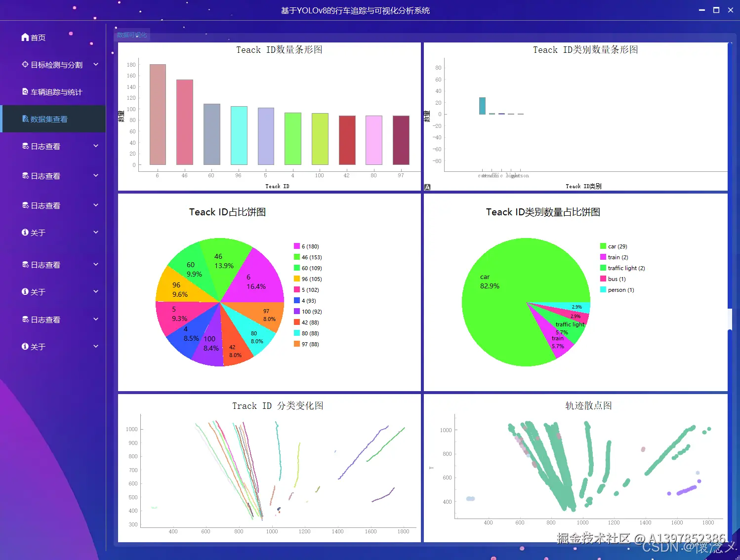Click the train (2) legend swatch
The height and width of the screenshot is (560, 740).
(603, 257)
